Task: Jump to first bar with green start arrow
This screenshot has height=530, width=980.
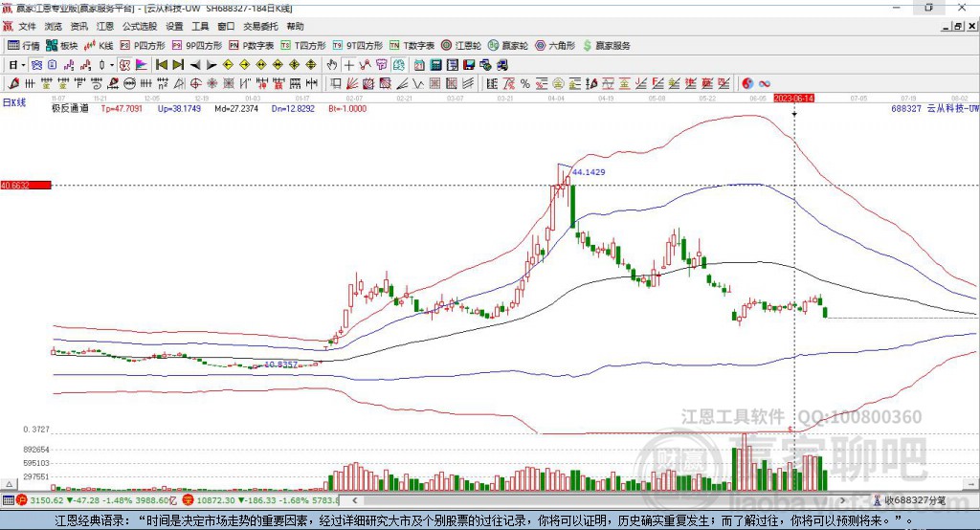Action: click(x=161, y=65)
